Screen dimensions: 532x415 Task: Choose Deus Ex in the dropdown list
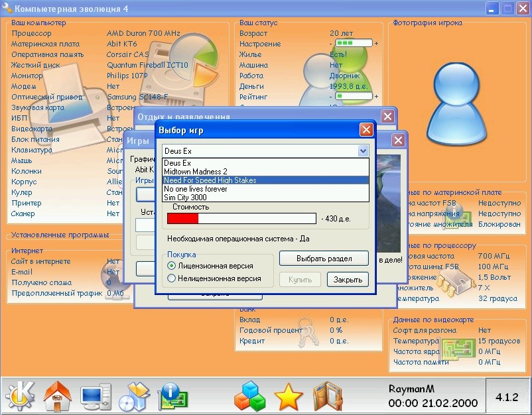[265, 162]
